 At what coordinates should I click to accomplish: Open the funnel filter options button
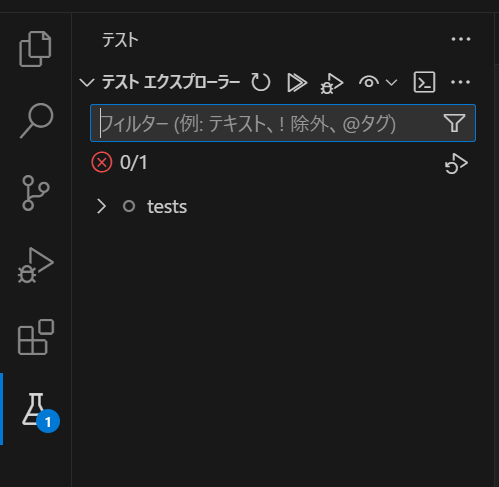pos(454,123)
